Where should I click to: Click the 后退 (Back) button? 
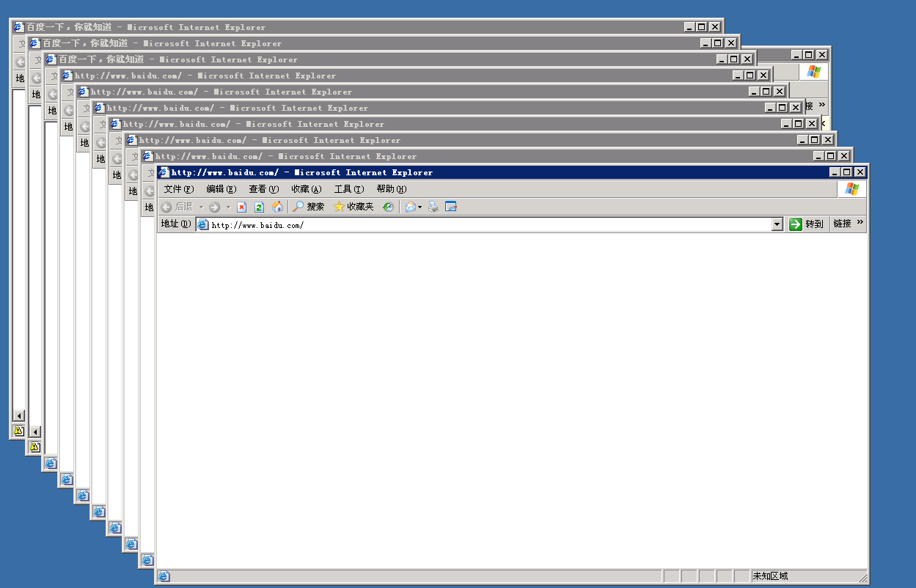click(177, 207)
